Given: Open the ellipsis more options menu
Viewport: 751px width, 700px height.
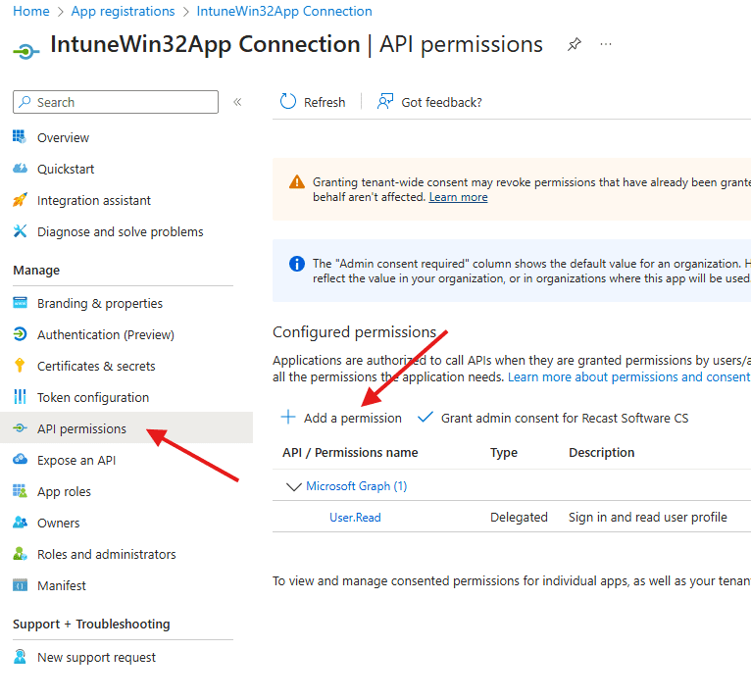Looking at the screenshot, I should (x=606, y=45).
